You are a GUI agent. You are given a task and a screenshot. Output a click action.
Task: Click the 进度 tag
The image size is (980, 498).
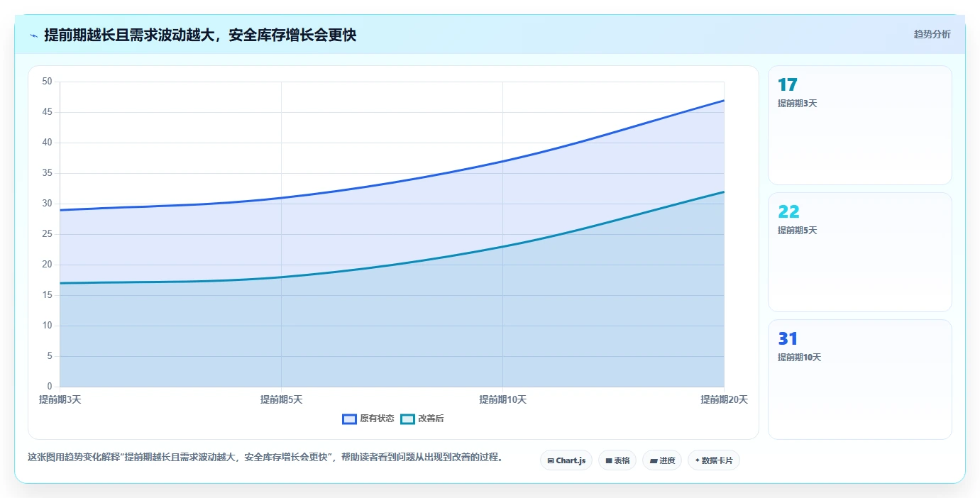662,460
